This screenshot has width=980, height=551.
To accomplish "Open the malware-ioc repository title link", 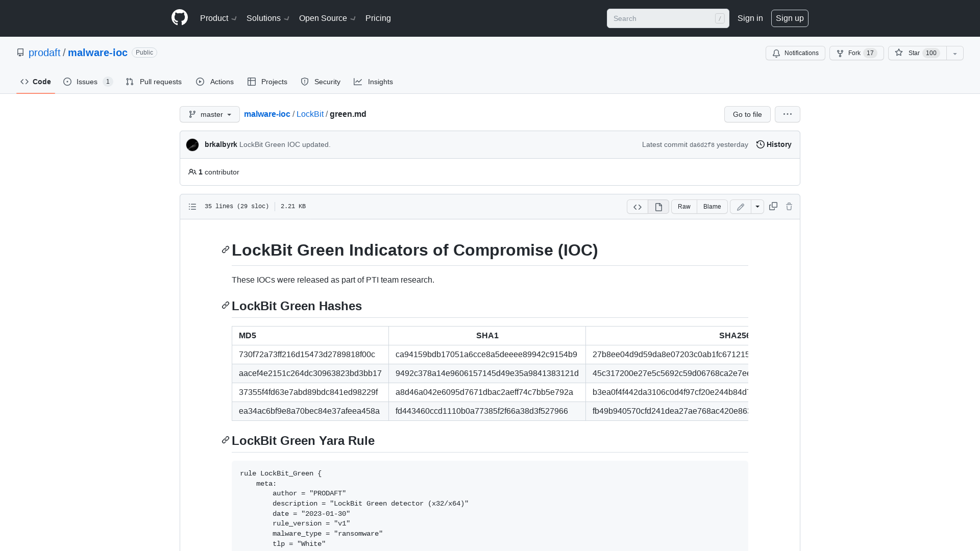I will click(x=97, y=53).
